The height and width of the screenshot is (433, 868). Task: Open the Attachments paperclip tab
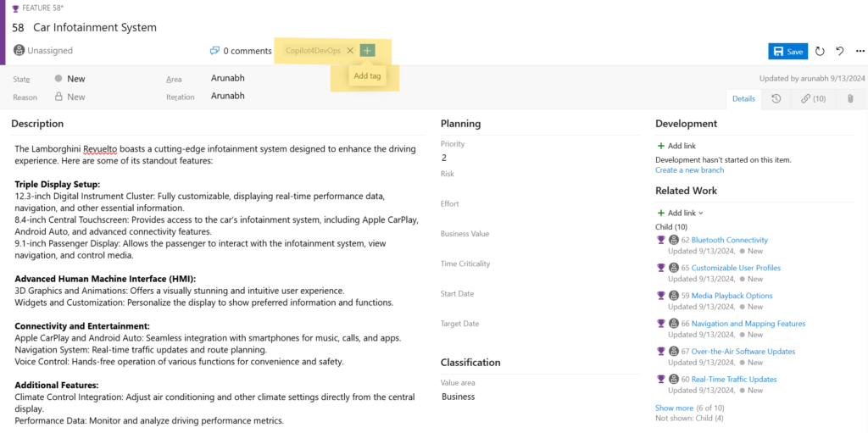[x=850, y=99]
